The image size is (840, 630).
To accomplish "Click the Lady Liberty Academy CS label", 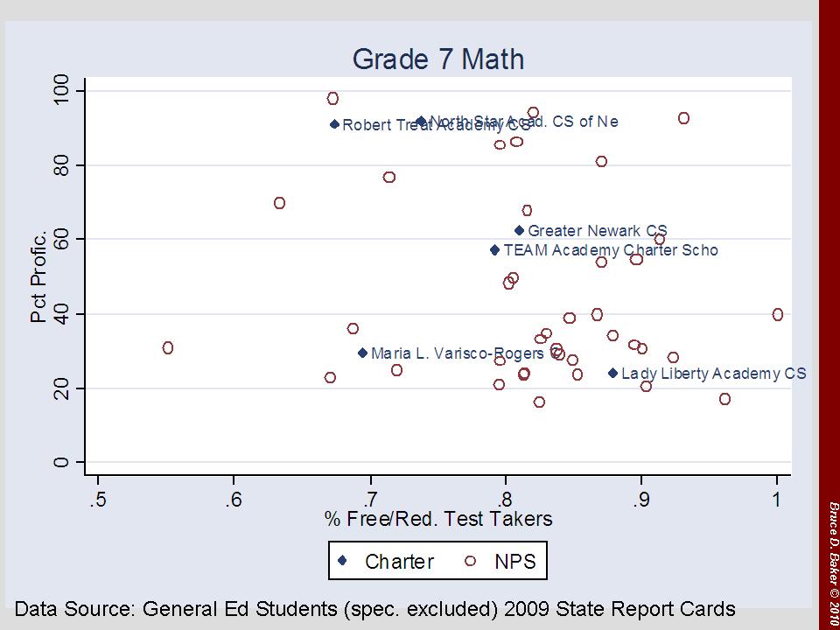I will coord(714,374).
